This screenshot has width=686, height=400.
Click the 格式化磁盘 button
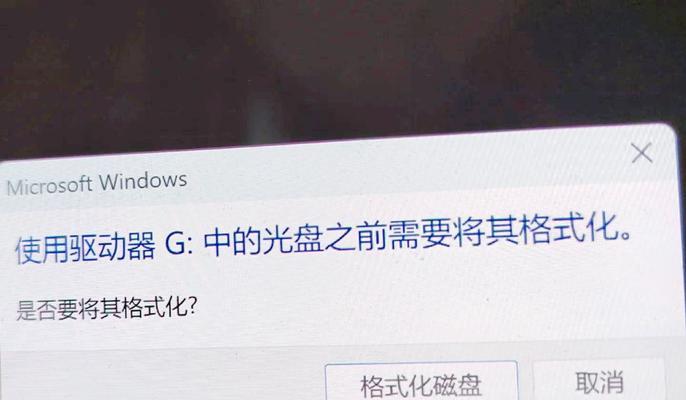point(421,381)
